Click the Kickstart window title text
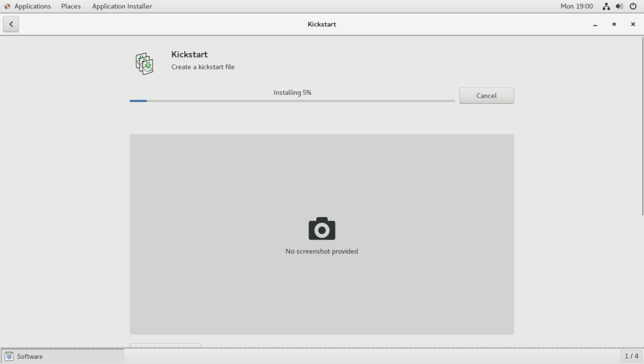The image size is (644, 364). click(321, 24)
